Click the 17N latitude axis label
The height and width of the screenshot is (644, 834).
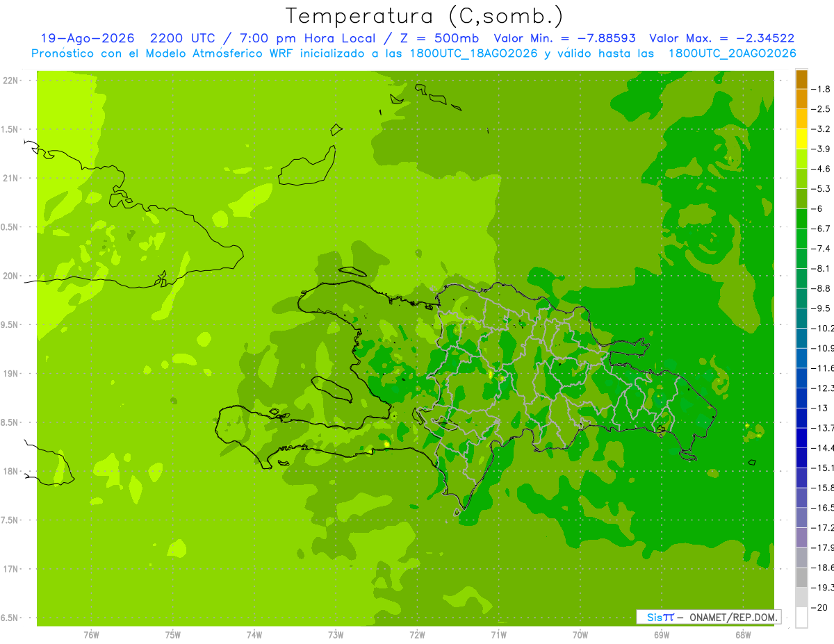10,569
